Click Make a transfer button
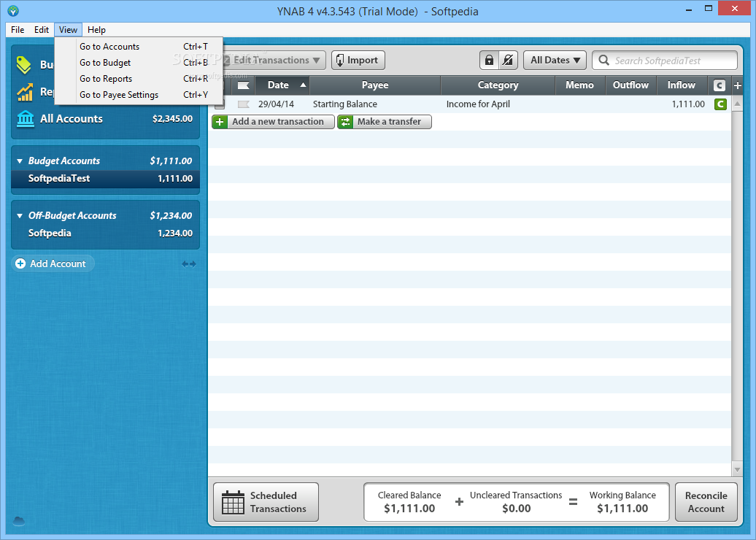Screen dimensions: 756x540 point(385,122)
